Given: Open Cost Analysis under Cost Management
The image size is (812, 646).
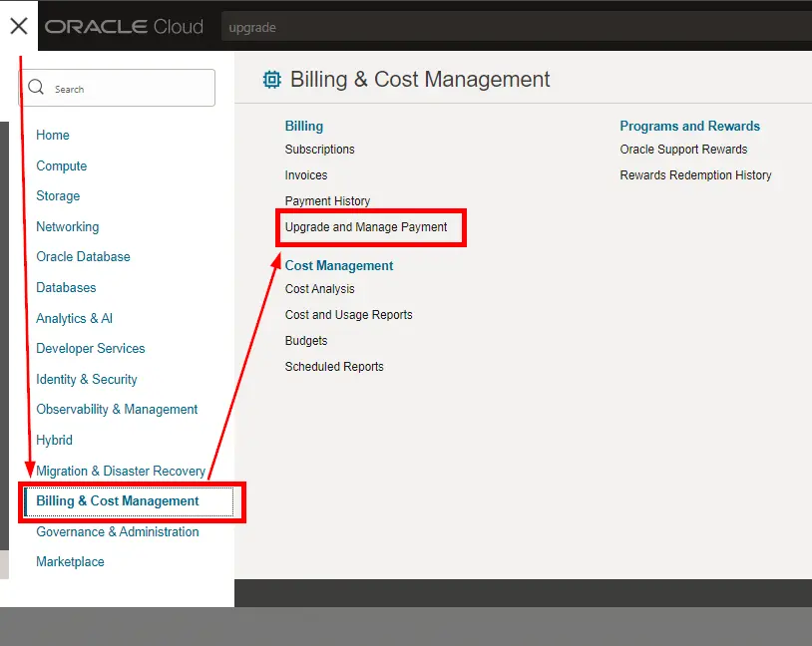Looking at the screenshot, I should (319, 289).
